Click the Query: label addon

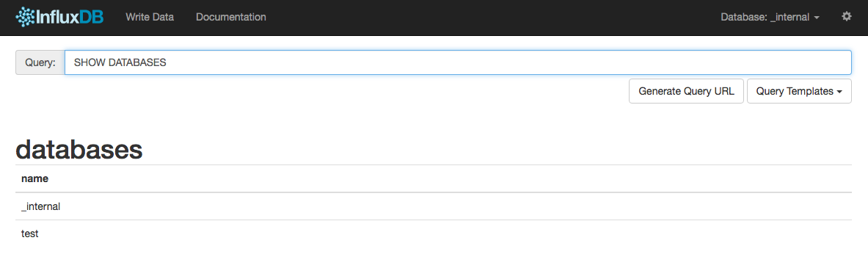(40, 62)
